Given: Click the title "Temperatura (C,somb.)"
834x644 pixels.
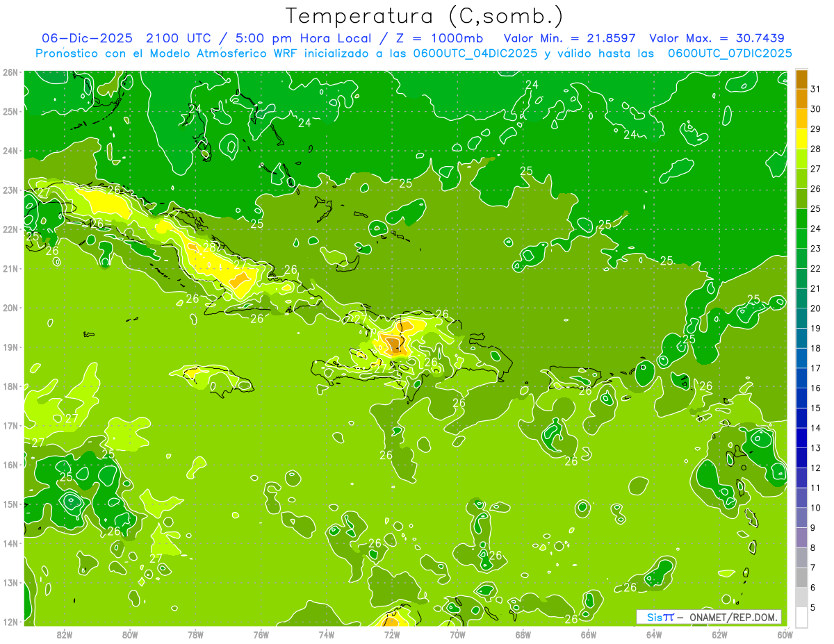Looking at the screenshot, I should [x=425, y=16].
